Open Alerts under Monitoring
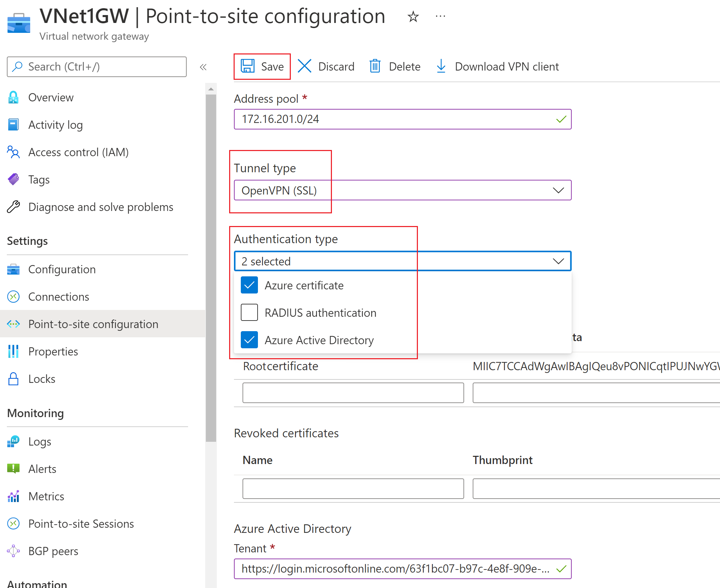This screenshot has height=588, width=720. [x=42, y=469]
